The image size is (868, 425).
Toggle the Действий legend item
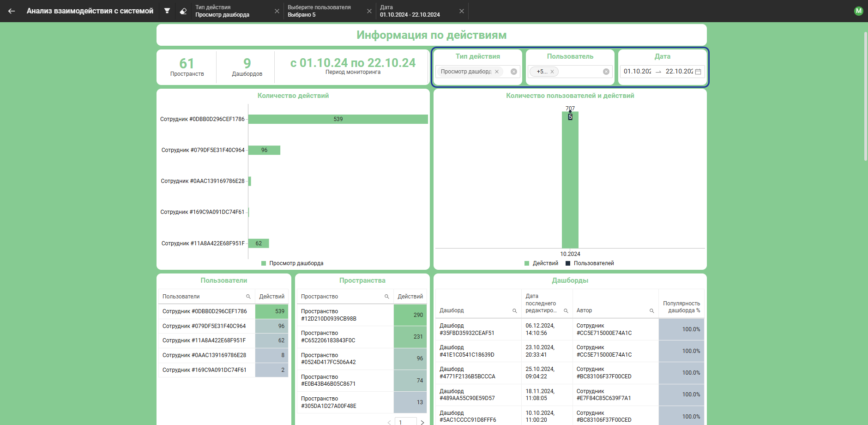541,263
